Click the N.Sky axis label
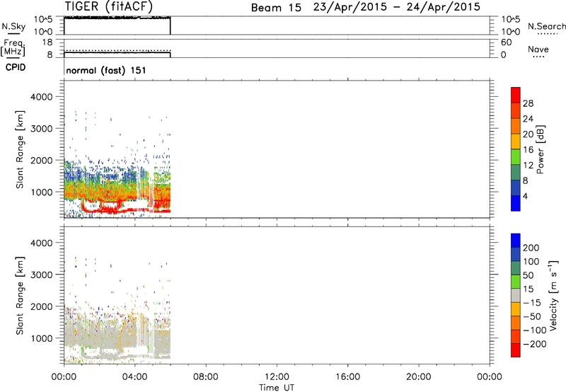The image size is (566, 392). tap(13, 26)
